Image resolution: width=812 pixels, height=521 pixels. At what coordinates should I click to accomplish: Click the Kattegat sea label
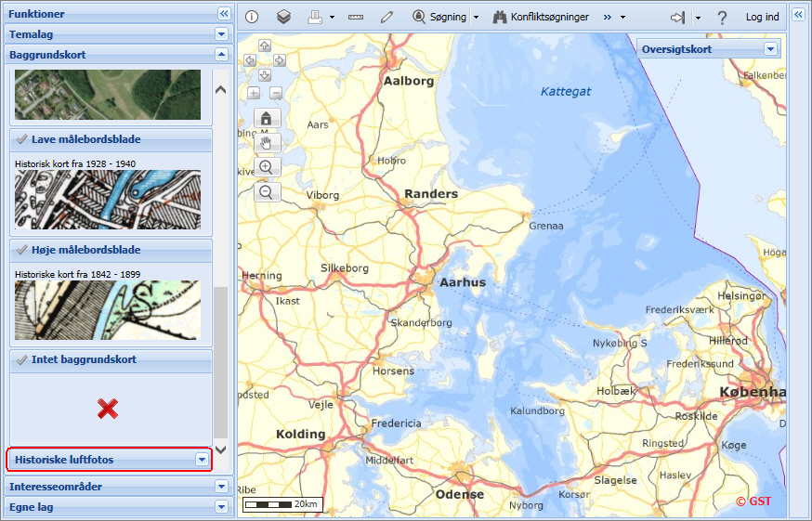pyautogui.click(x=566, y=92)
